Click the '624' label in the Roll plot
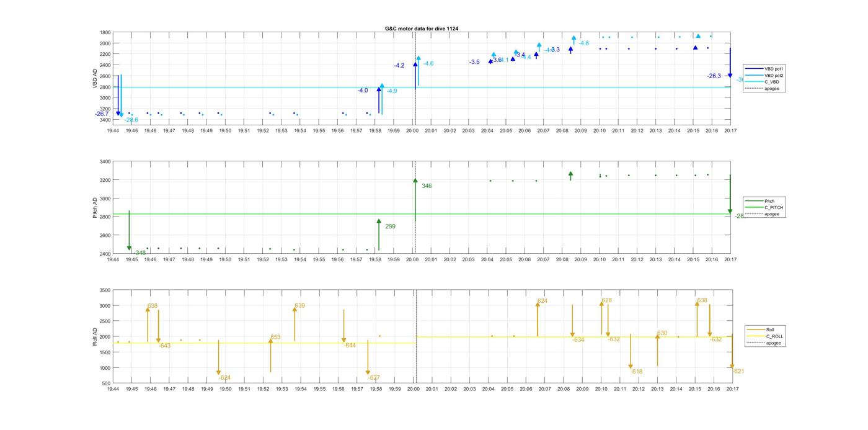This screenshot has height=430, width=868. coord(542,301)
